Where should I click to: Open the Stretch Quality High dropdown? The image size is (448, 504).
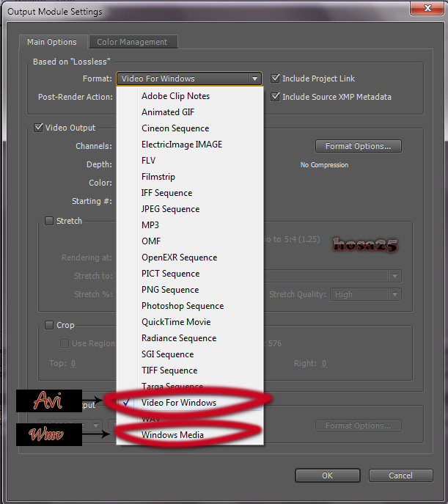tap(366, 294)
